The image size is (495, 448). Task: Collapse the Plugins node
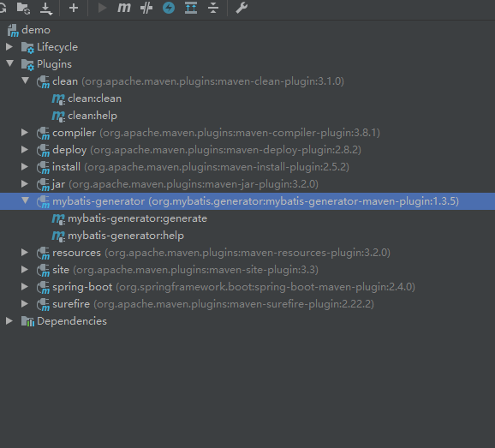[9, 63]
